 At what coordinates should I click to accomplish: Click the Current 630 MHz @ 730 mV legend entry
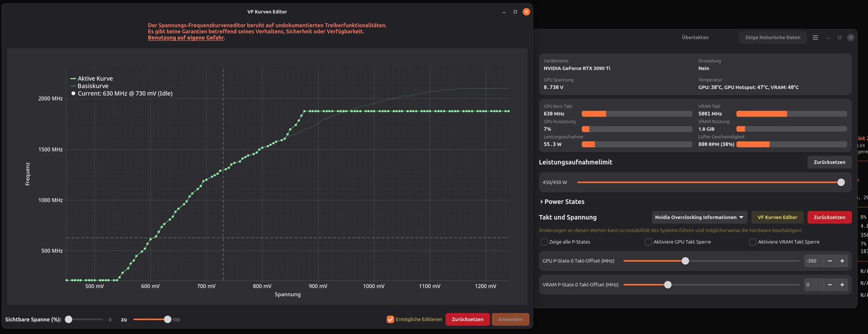(122, 93)
